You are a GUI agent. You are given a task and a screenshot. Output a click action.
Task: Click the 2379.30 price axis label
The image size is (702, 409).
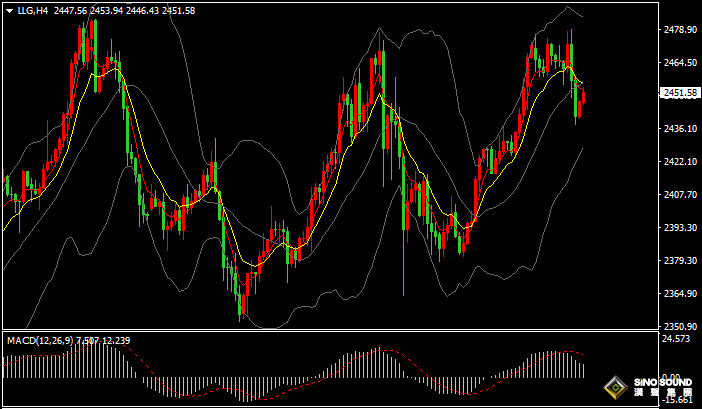tap(679, 261)
